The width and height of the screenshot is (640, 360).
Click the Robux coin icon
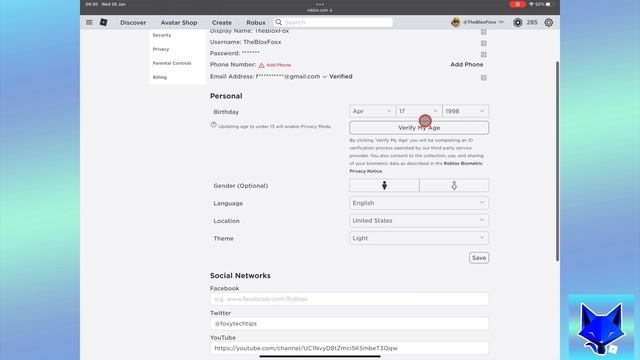[x=518, y=22]
